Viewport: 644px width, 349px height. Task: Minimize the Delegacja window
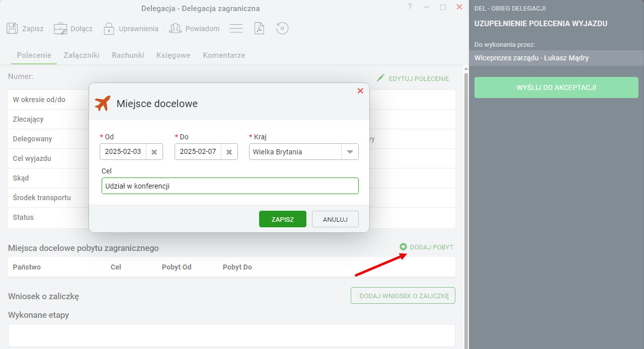point(427,7)
